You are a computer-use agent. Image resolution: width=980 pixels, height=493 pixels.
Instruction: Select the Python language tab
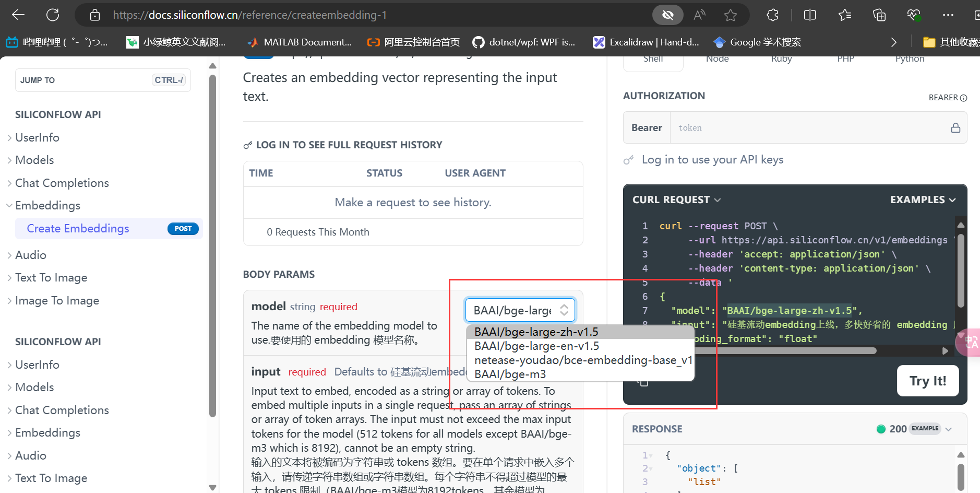910,59
